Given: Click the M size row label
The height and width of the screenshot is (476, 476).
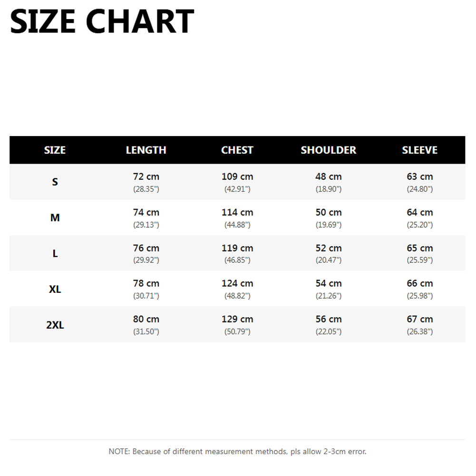Looking at the screenshot, I should click(x=55, y=218).
